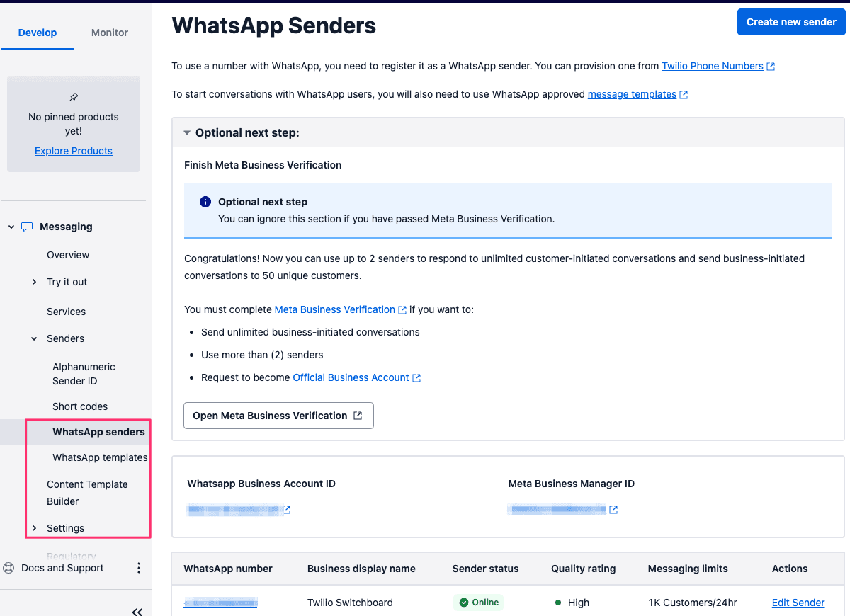Viewport: 850px width, 616px height.
Task: Click external link icon beside message templates
Action: coord(684,95)
